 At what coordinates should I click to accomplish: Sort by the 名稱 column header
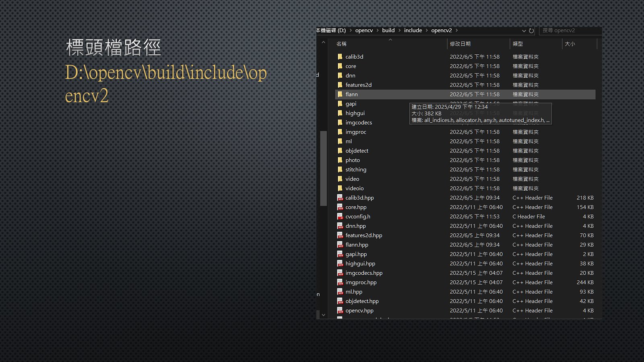(390, 44)
